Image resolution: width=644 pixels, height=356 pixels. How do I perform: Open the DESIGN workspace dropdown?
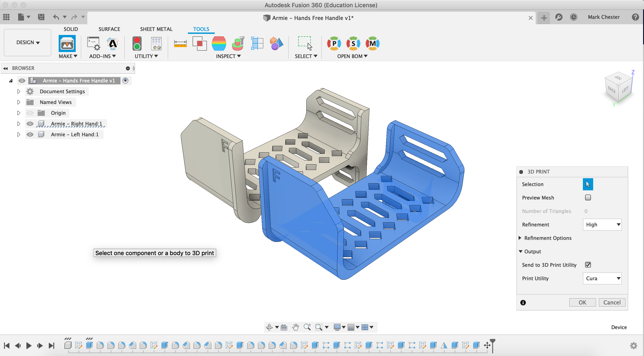pos(28,43)
